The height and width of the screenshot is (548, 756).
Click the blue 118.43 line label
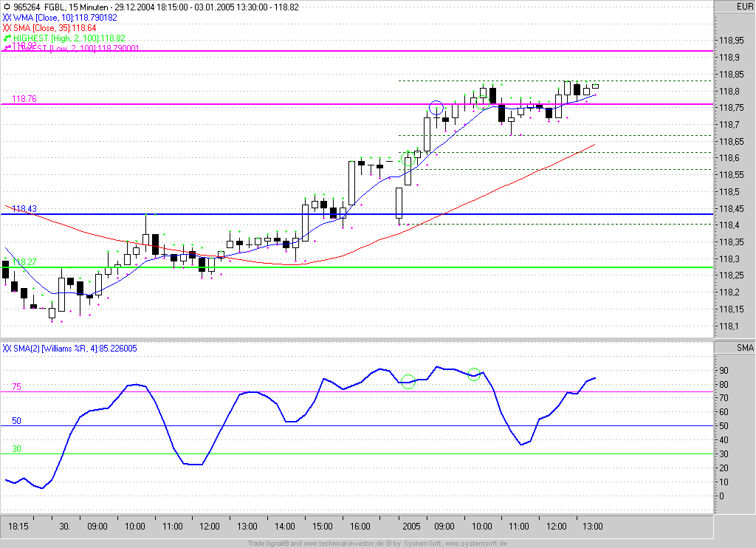[x=24, y=208]
